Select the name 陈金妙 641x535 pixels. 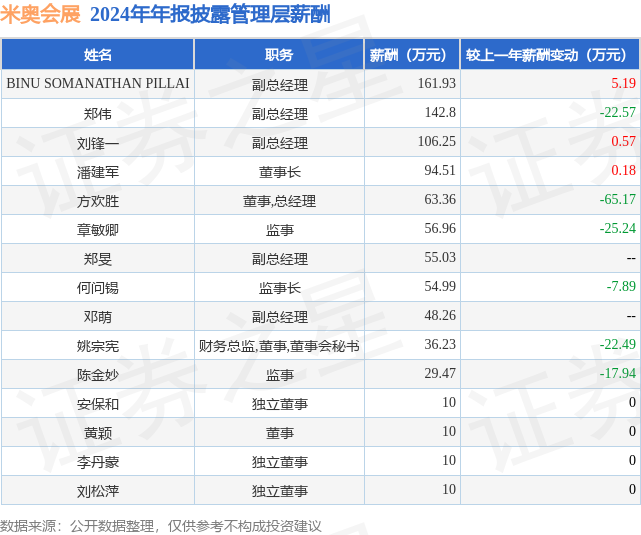pyautogui.click(x=98, y=375)
